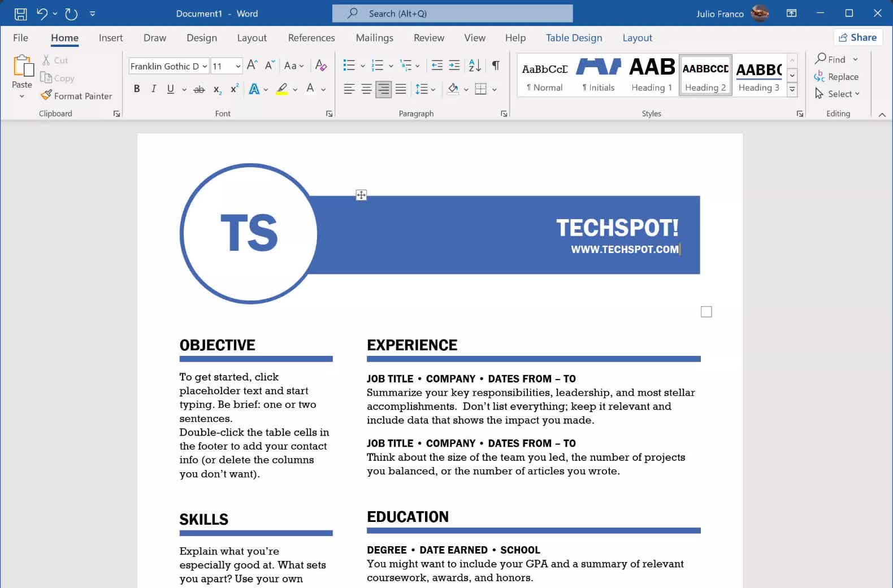This screenshot has height=588, width=893.
Task: Apply the font color button
Action: tap(310, 89)
